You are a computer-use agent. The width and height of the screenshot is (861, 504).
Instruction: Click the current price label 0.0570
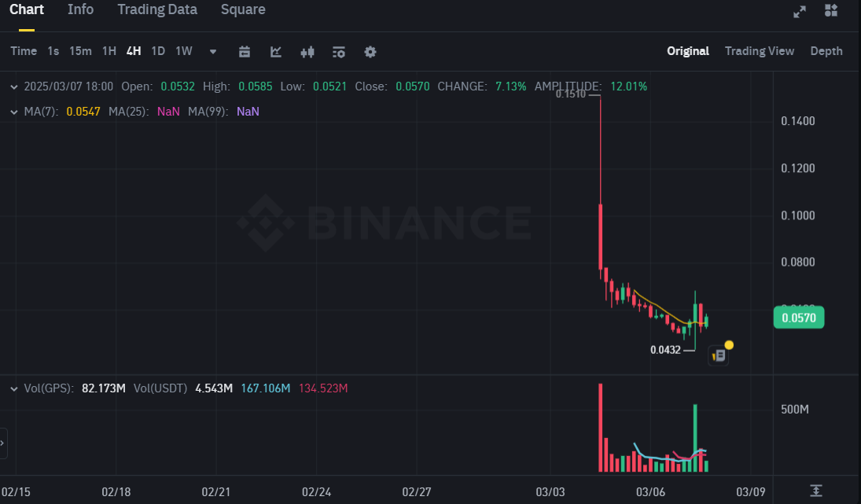799,318
